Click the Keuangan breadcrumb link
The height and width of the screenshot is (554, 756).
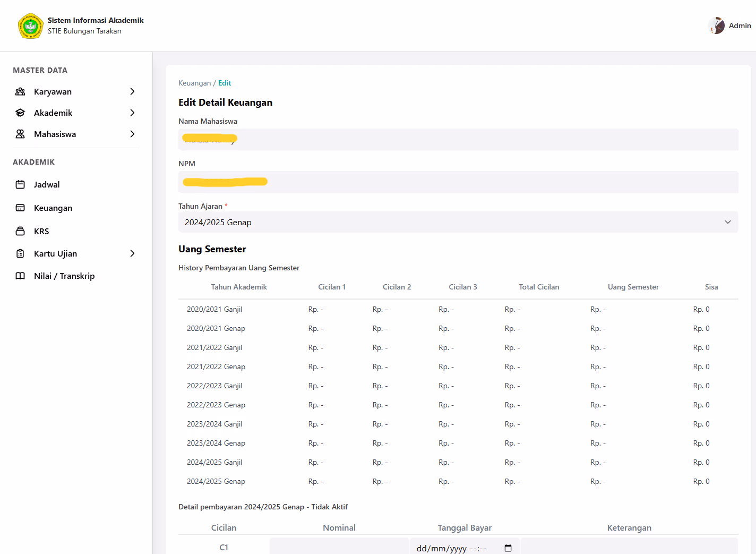(194, 83)
